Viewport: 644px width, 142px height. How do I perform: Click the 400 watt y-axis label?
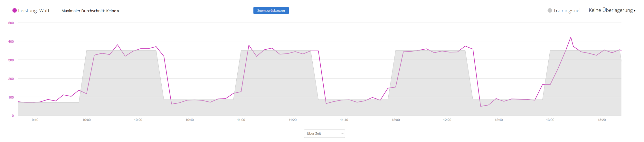click(11, 42)
